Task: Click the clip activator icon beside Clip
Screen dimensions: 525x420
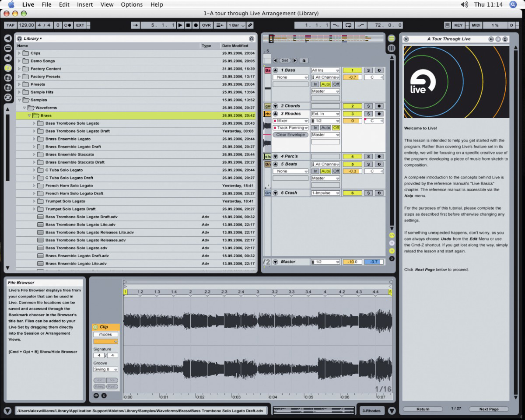Action: 95,327
